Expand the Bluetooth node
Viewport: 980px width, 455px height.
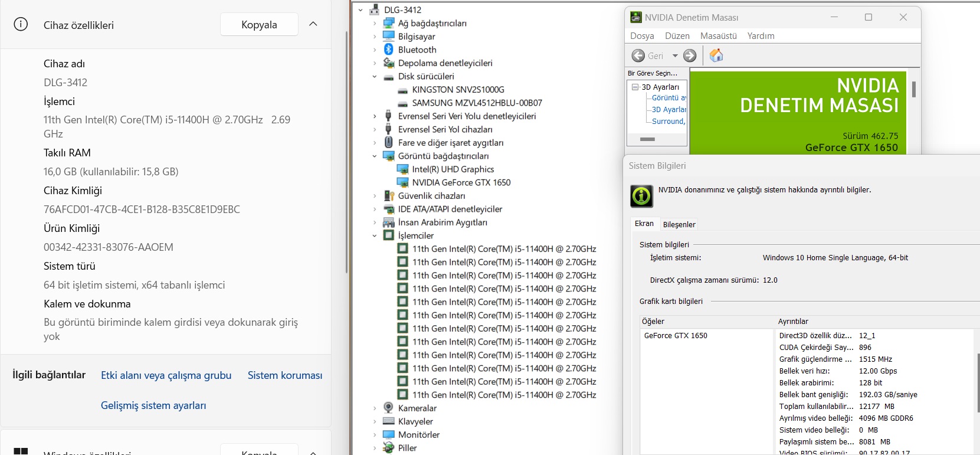(375, 50)
